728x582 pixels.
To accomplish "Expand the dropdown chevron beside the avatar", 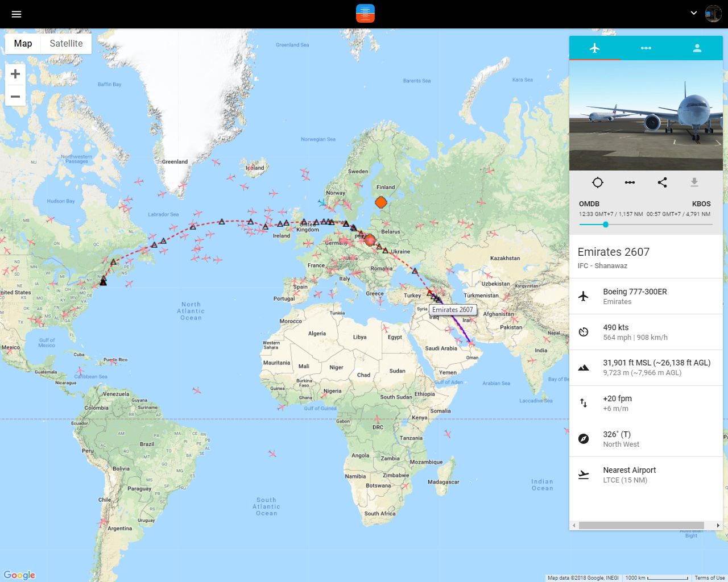I will (x=694, y=13).
